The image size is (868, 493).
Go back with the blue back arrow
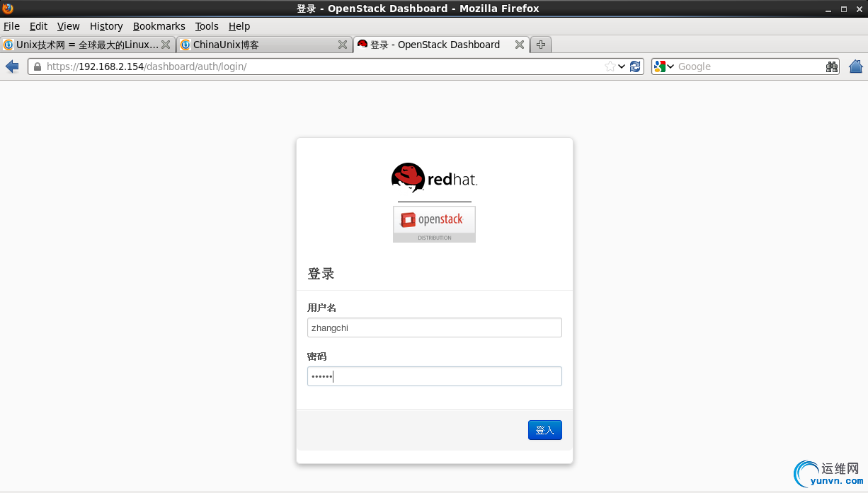[x=12, y=66]
